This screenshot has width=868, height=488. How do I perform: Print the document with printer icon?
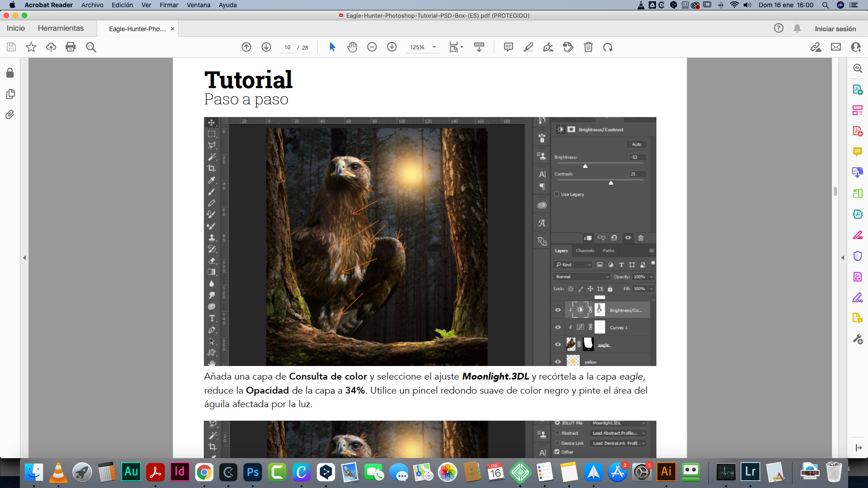(x=71, y=47)
